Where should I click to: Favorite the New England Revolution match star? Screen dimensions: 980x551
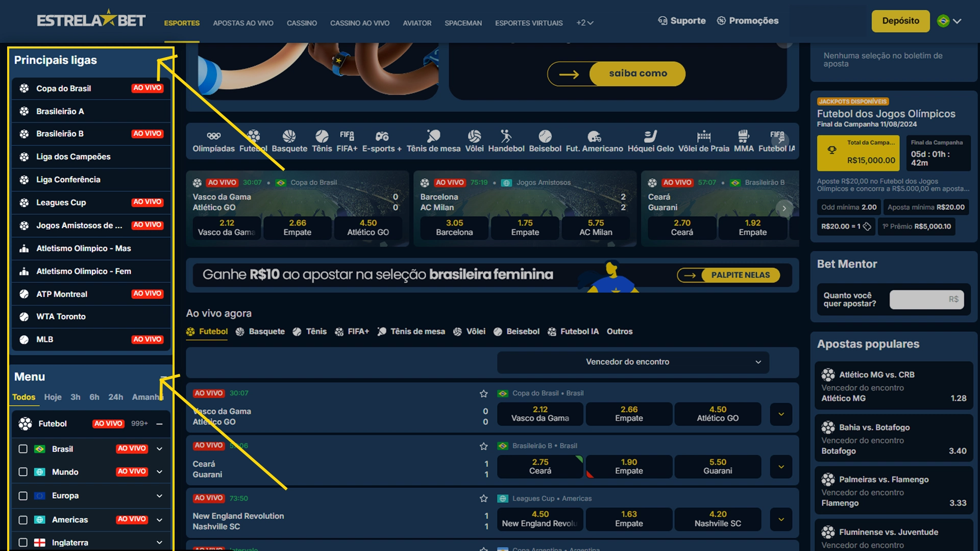pos(483,498)
